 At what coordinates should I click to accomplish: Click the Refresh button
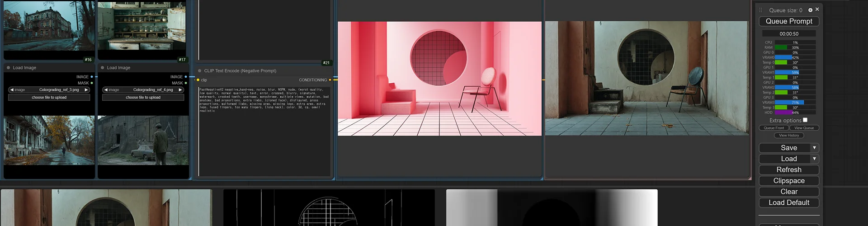click(x=789, y=169)
